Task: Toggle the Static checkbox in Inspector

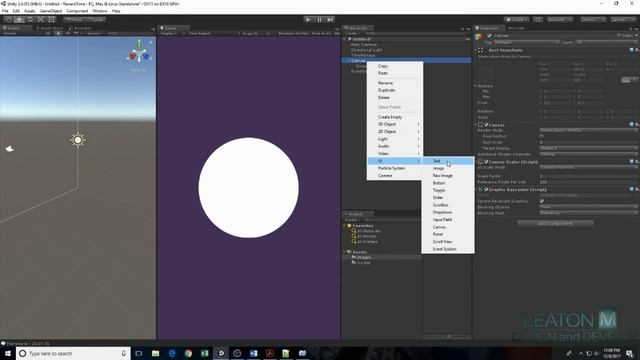Action: [x=619, y=36]
